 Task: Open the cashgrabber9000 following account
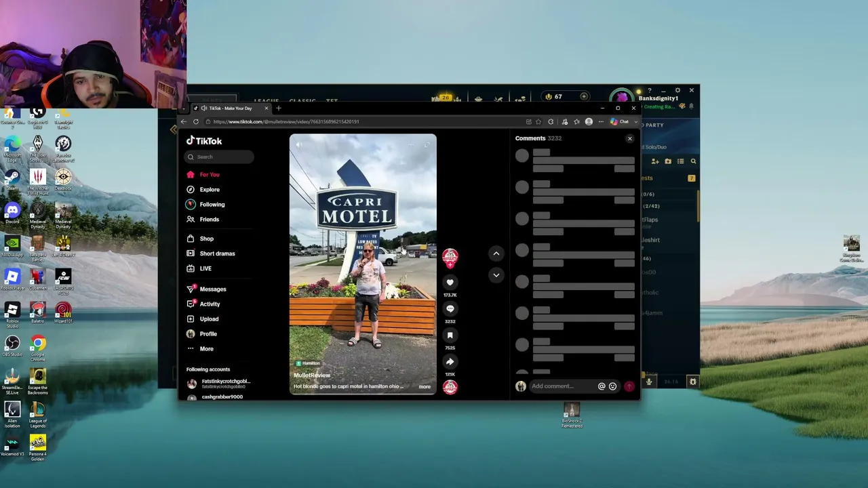point(216,397)
